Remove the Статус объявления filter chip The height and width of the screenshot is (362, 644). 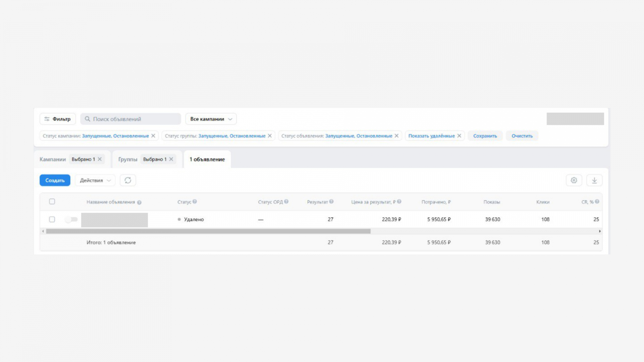click(396, 136)
